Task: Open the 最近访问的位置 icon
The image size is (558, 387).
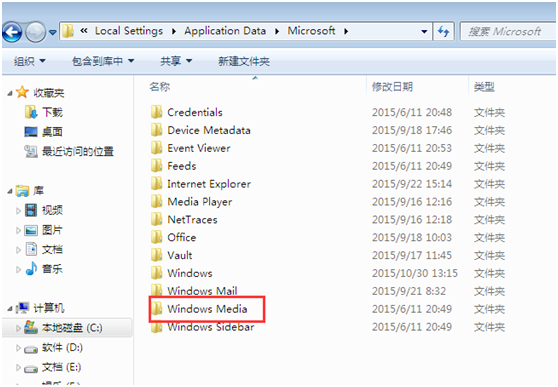Action: point(31,151)
